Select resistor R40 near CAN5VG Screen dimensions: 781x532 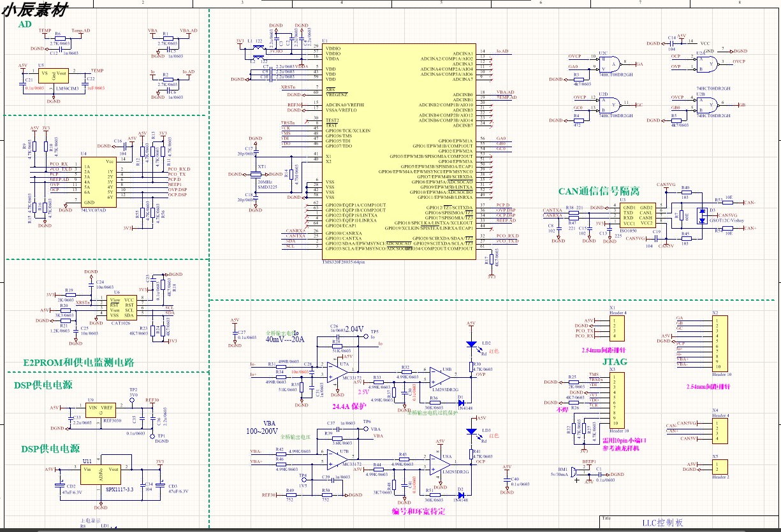(685, 192)
